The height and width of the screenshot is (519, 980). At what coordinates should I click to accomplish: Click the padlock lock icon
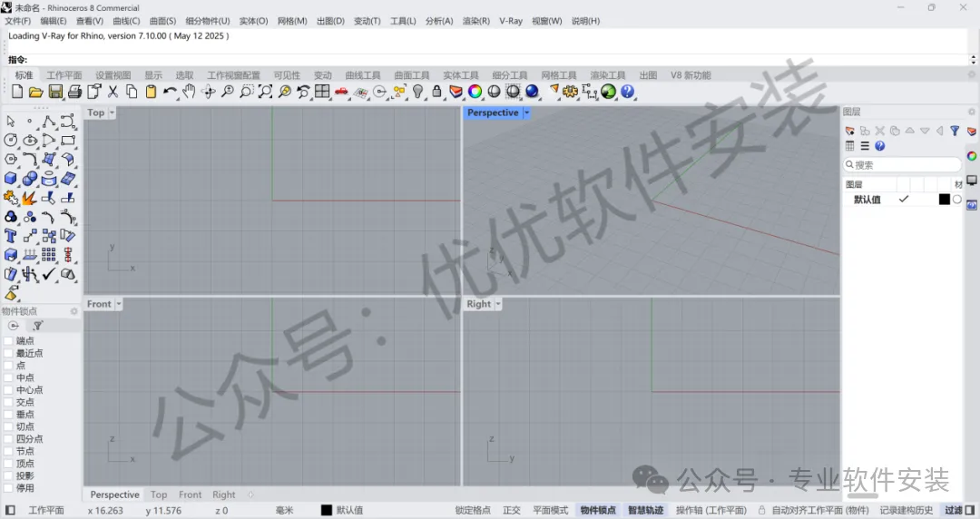(436, 92)
